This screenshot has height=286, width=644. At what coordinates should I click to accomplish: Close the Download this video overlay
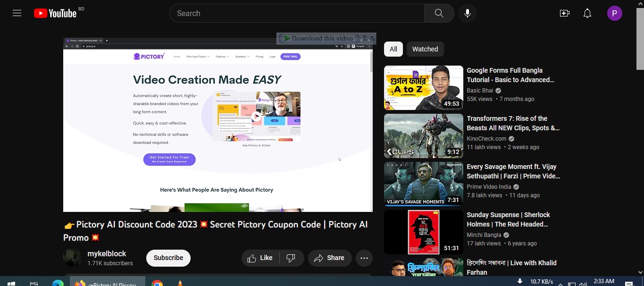(x=372, y=38)
